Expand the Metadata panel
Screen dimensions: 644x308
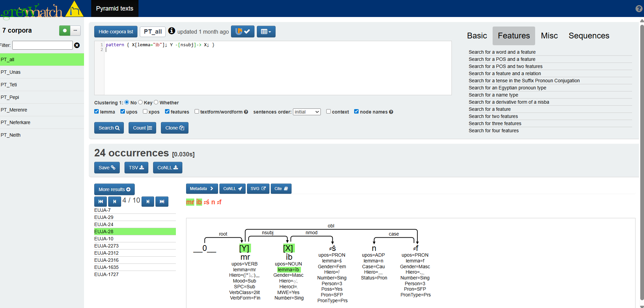201,189
